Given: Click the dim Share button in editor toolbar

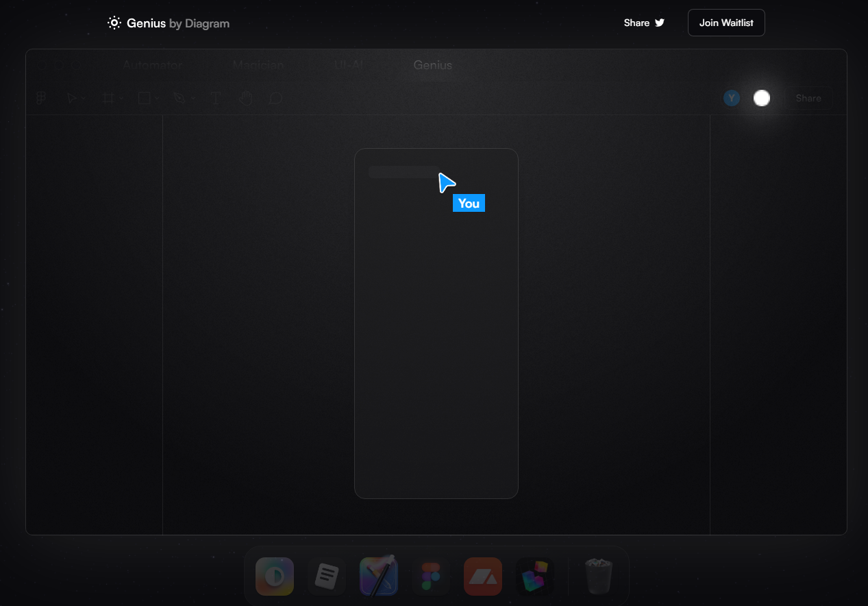Looking at the screenshot, I should [808, 98].
